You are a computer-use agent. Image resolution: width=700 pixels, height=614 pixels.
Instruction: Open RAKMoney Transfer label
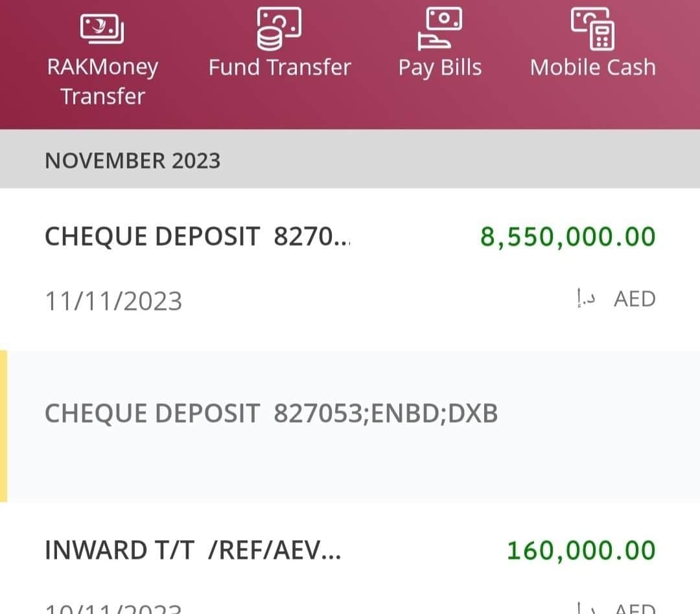[102, 81]
